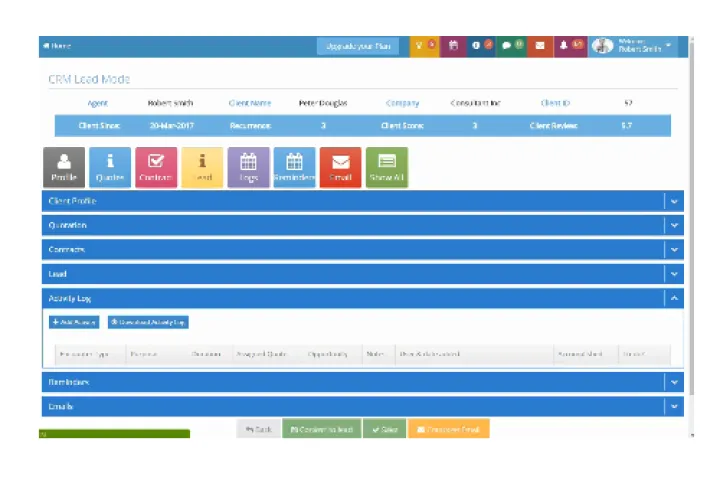Click the Download Activity Log button
This screenshot has height=480, width=720.
coord(148,322)
